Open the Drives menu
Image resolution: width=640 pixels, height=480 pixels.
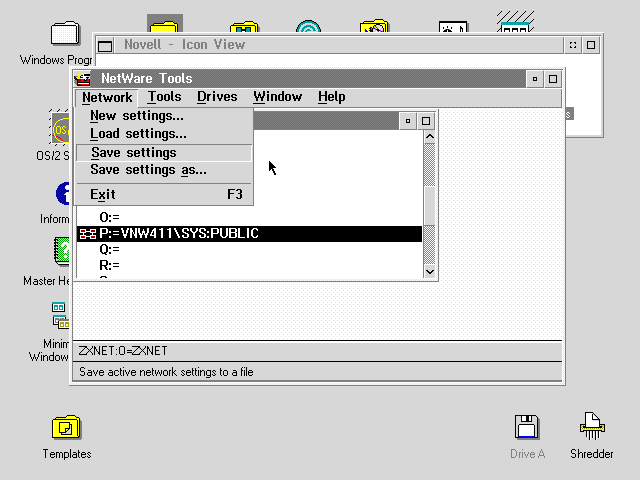tap(217, 97)
